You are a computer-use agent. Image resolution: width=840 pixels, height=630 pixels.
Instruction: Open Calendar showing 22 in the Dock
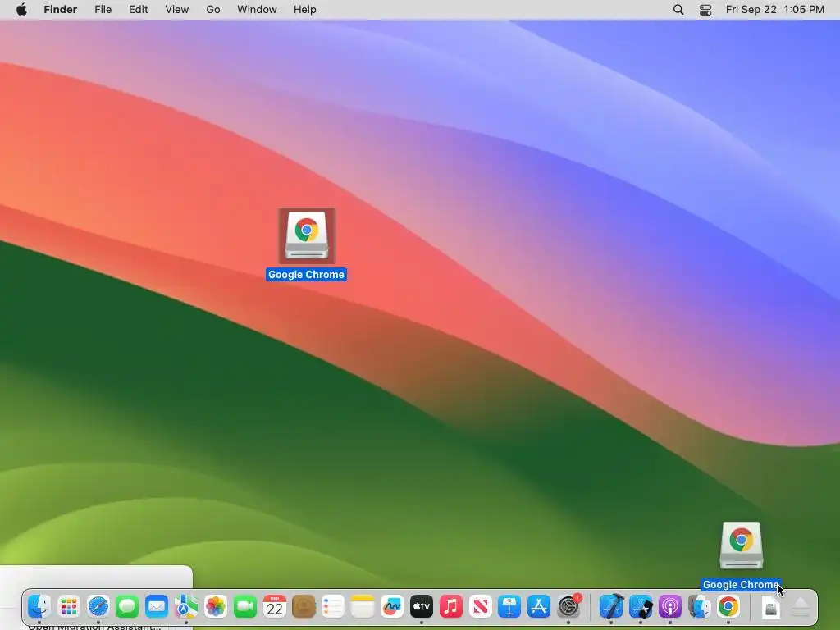pos(274,606)
